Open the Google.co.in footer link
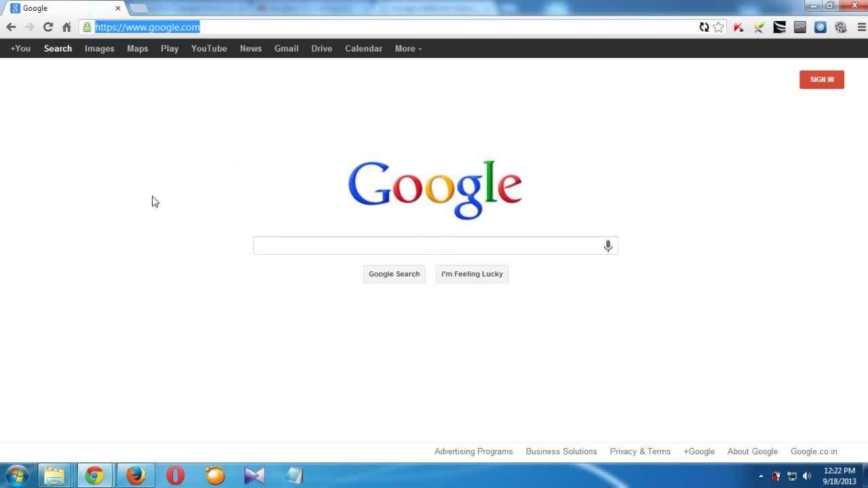The image size is (868, 488). coord(814,451)
